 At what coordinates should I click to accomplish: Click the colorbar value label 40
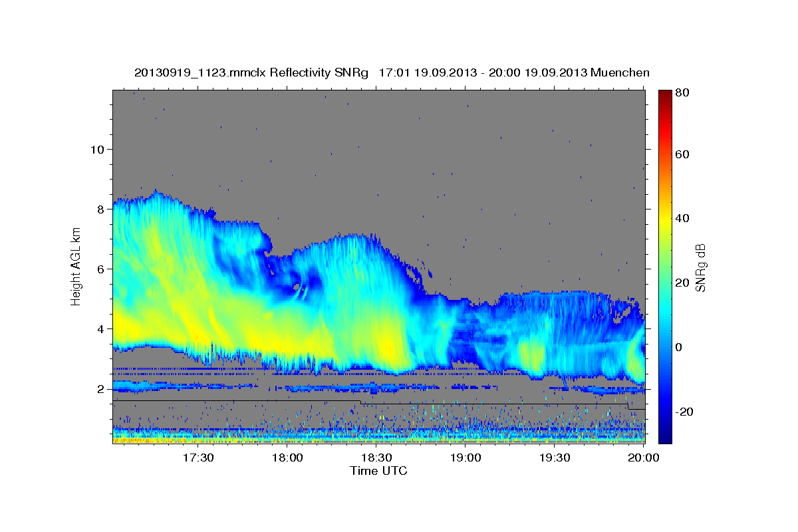tap(682, 218)
